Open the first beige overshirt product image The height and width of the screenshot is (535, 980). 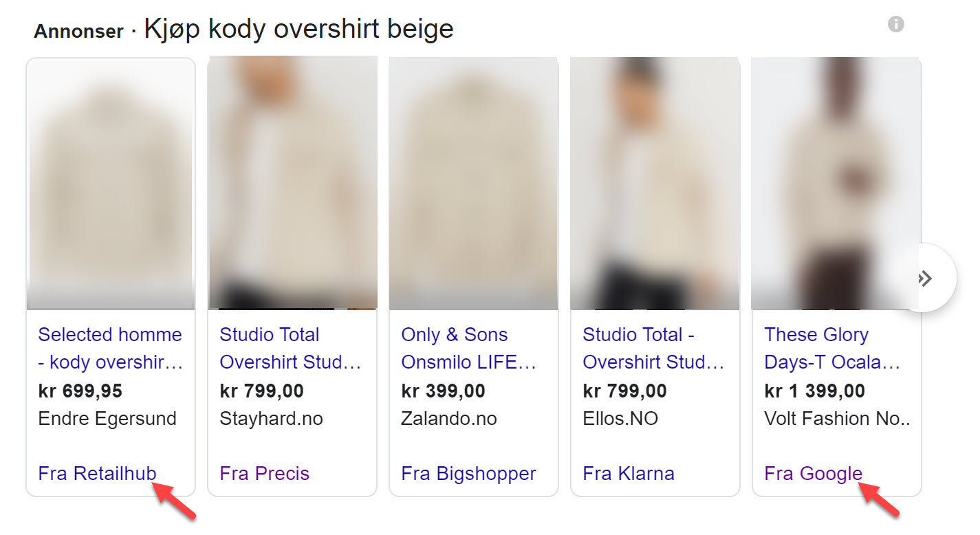pyautogui.click(x=110, y=182)
